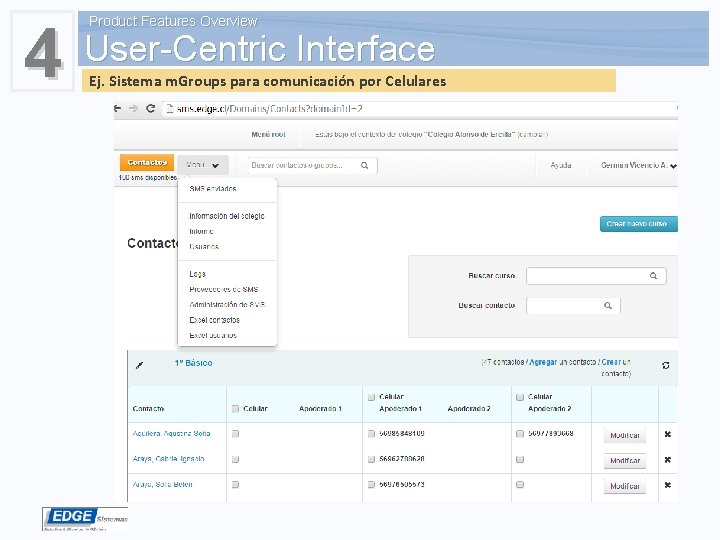Toggle the Celular Apoderado 1 header checkbox

tap(236, 409)
